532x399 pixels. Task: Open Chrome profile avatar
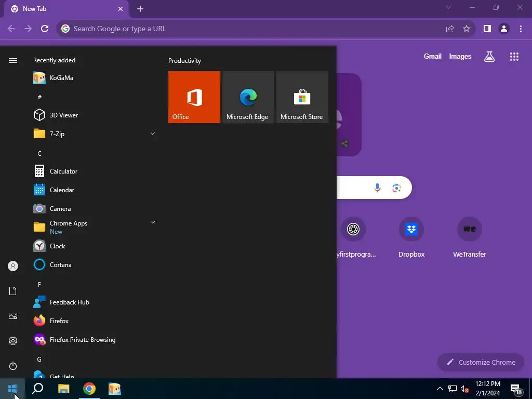[x=504, y=29]
